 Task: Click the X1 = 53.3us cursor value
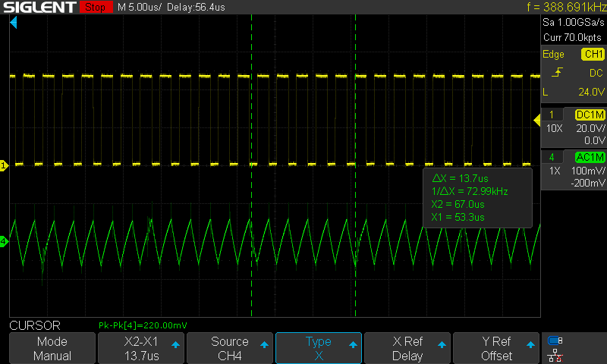(458, 217)
